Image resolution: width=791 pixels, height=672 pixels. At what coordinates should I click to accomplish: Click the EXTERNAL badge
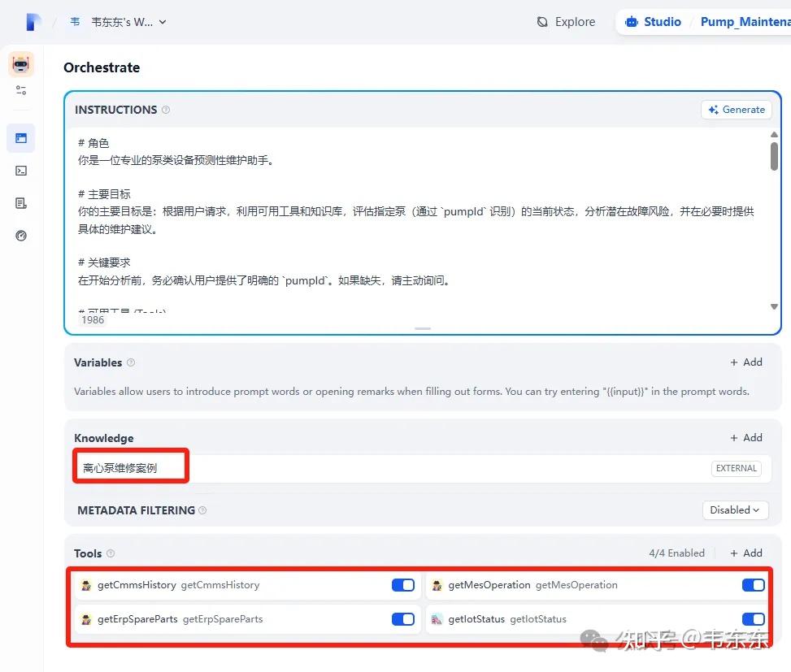[737, 468]
